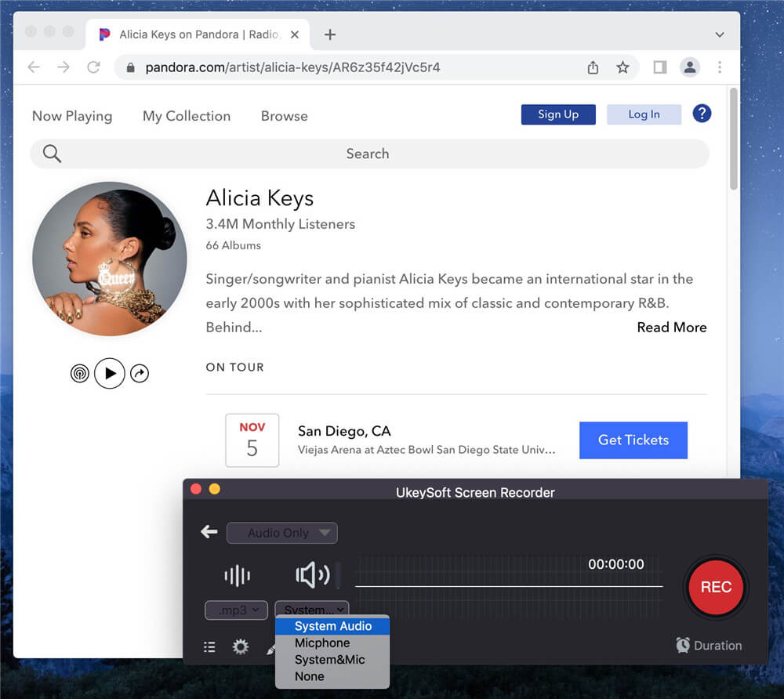
Task: Start recording with the REC button
Action: (716, 587)
